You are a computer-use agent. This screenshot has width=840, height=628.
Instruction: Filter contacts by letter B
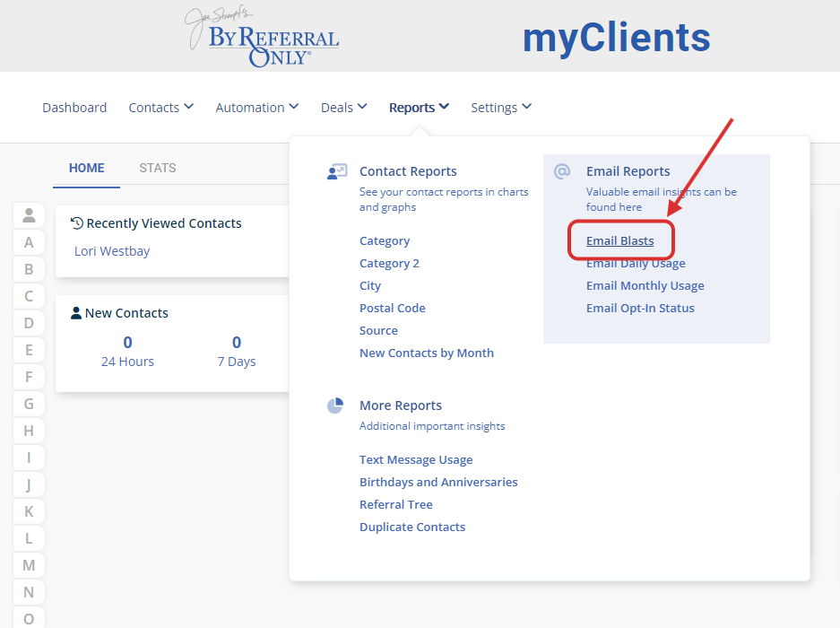coord(29,269)
